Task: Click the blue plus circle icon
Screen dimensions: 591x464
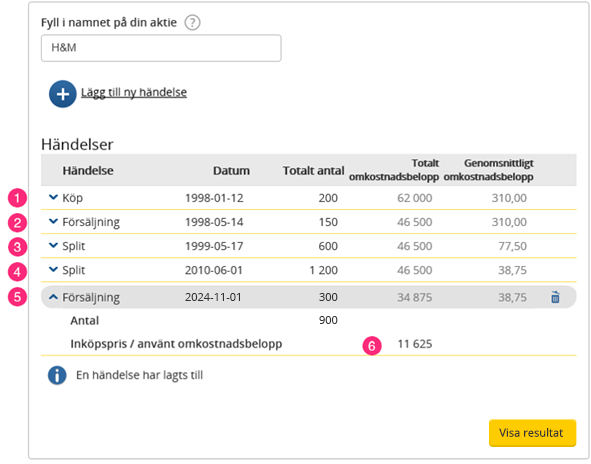Action: 63,94
